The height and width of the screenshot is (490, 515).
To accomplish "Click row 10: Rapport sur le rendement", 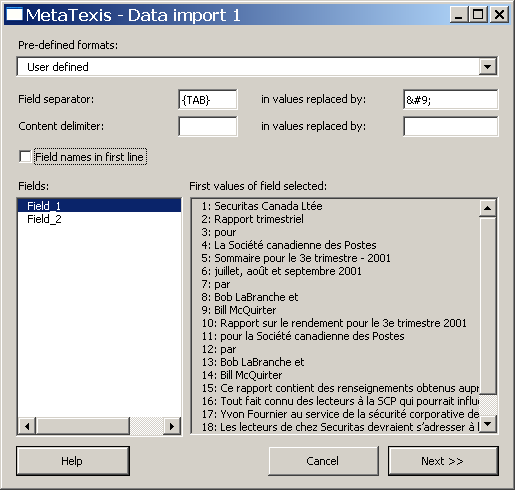I will tap(334, 323).
